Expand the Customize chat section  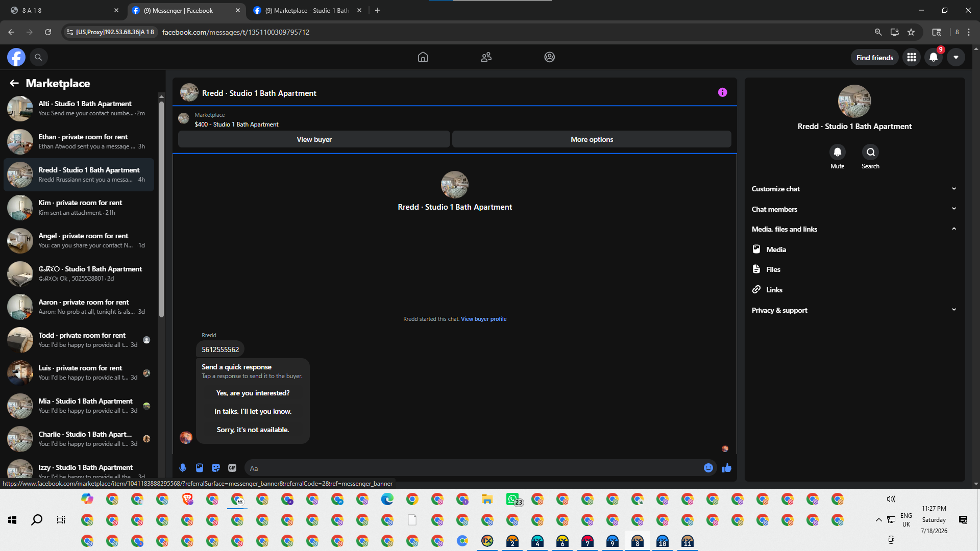(x=854, y=189)
